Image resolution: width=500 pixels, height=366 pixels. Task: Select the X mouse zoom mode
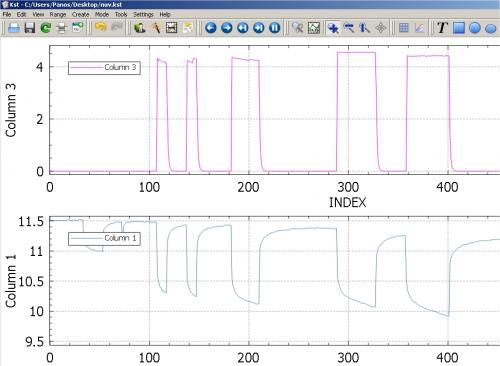(x=349, y=28)
